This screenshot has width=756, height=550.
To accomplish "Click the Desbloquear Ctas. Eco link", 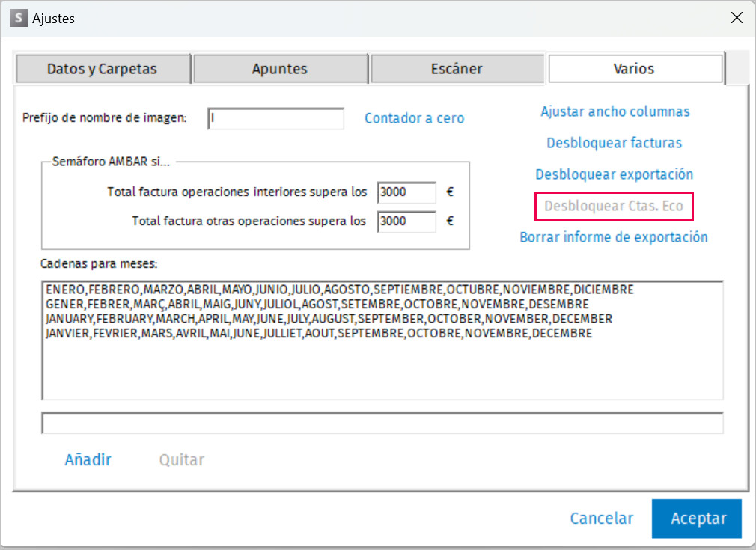I will tap(614, 207).
